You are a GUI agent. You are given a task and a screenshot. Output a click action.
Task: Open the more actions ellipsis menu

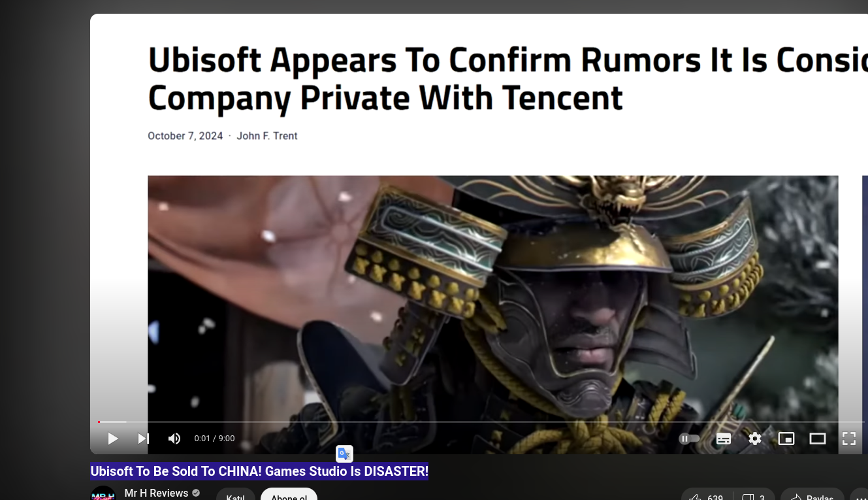click(x=860, y=495)
